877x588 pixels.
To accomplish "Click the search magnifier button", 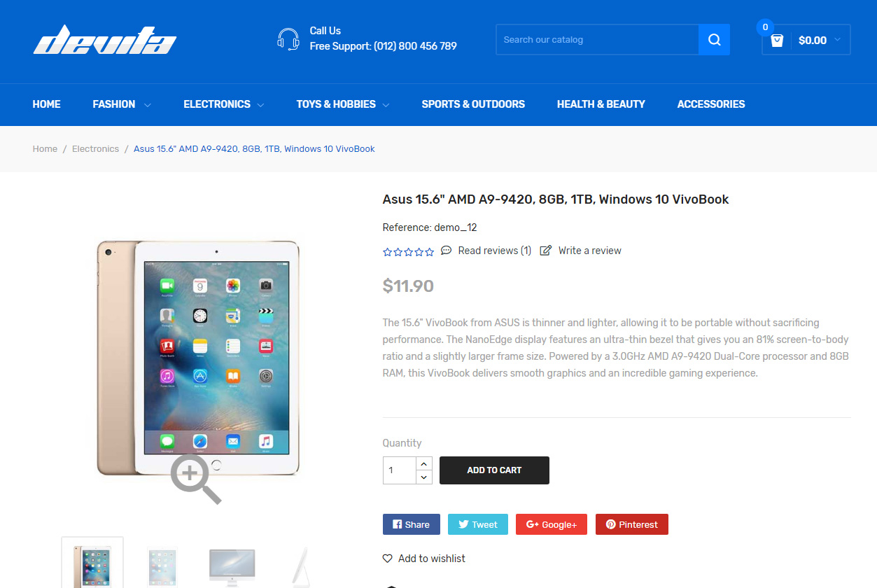I will (x=714, y=40).
